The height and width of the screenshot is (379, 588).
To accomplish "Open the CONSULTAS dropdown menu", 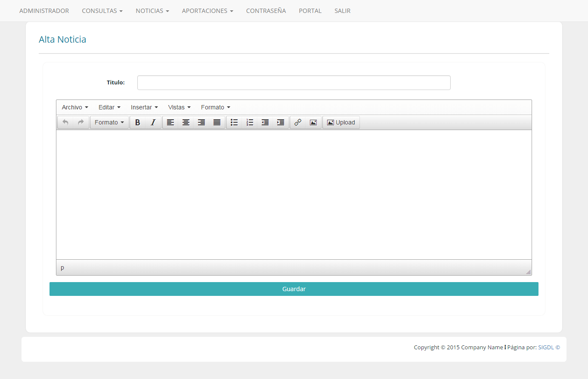I will coord(102,11).
